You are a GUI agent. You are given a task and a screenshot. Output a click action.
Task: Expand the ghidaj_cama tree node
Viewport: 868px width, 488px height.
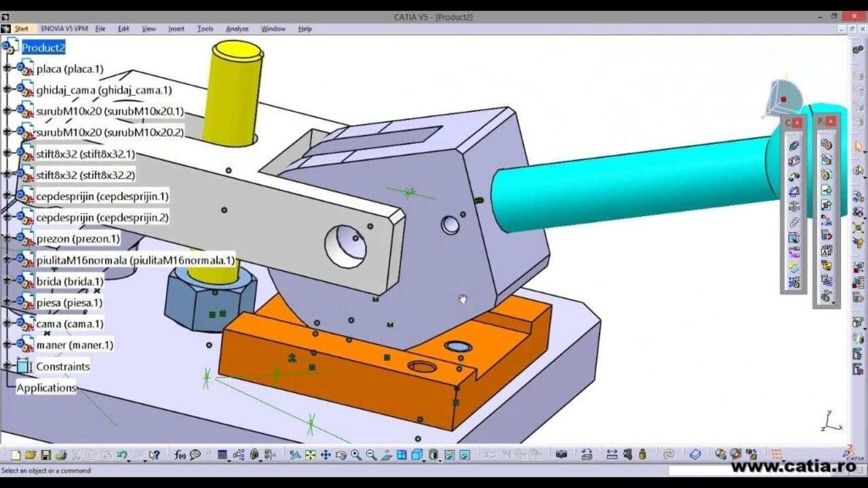point(7,89)
